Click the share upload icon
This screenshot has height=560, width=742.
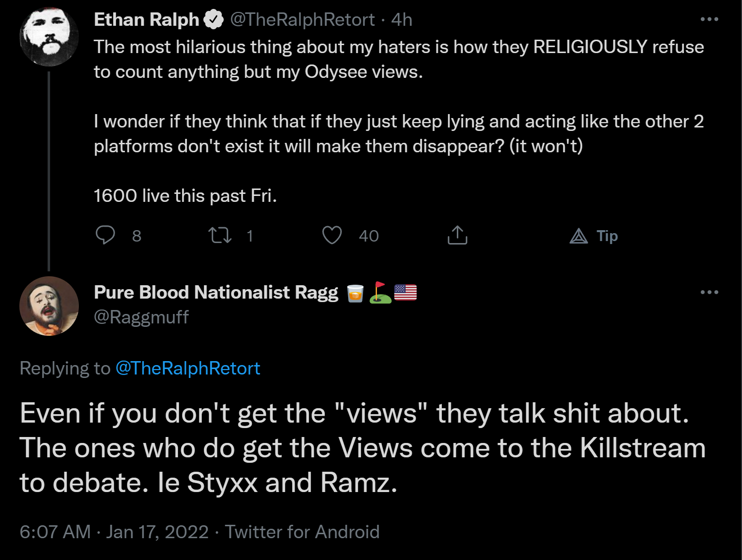click(x=457, y=235)
